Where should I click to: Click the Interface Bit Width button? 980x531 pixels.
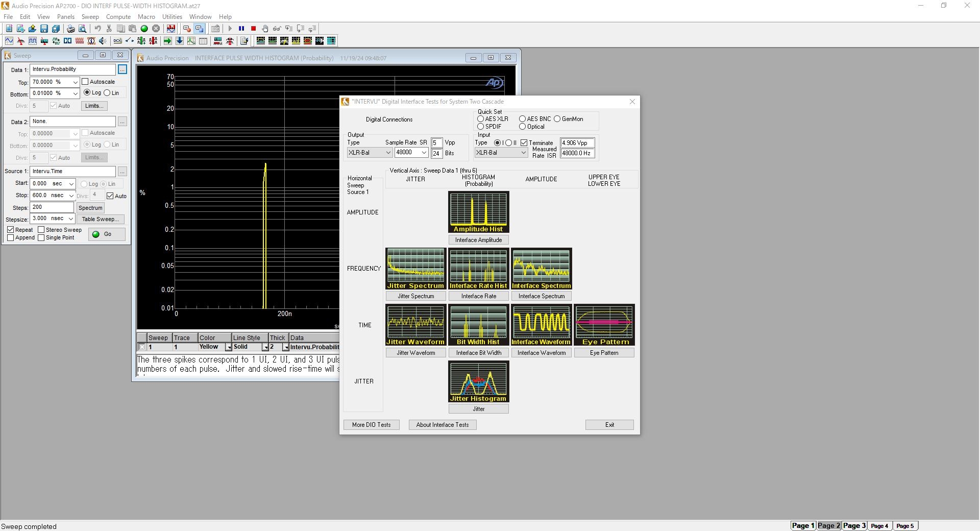tap(479, 353)
